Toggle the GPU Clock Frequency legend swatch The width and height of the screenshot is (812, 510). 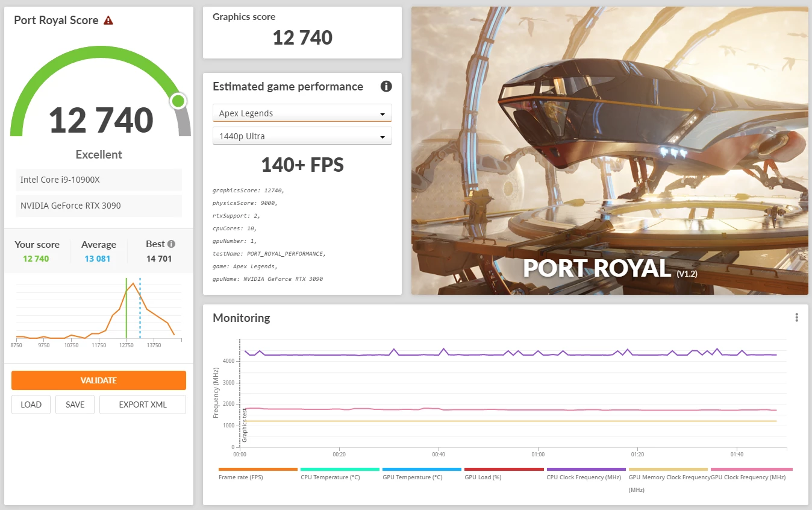(751, 469)
